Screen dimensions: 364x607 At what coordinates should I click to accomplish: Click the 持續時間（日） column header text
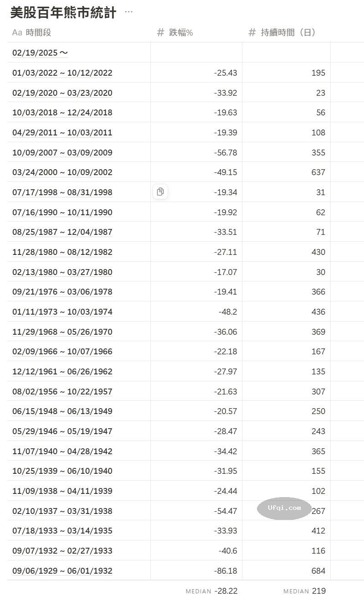[x=288, y=32]
